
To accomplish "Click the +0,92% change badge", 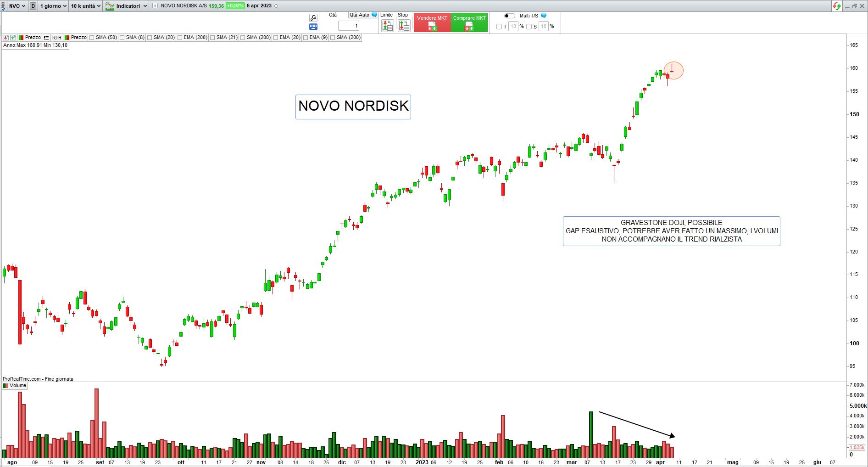I will click(235, 6).
